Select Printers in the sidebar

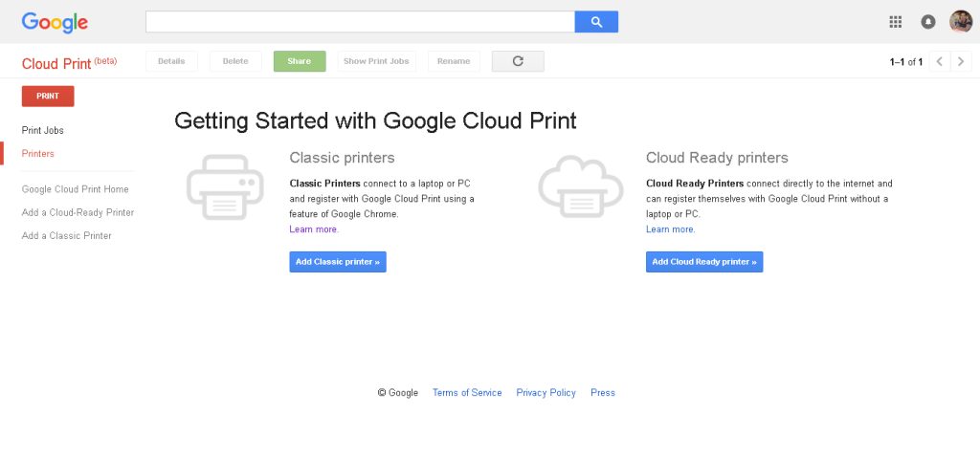click(x=38, y=154)
